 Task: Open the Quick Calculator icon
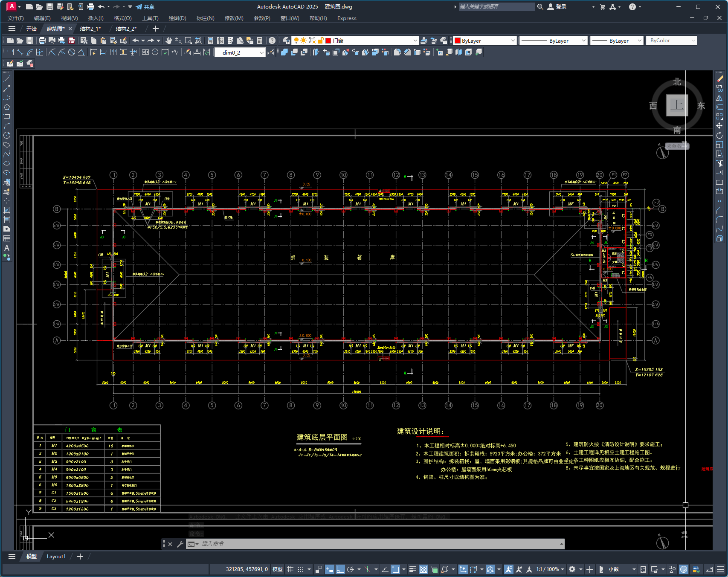(260, 41)
